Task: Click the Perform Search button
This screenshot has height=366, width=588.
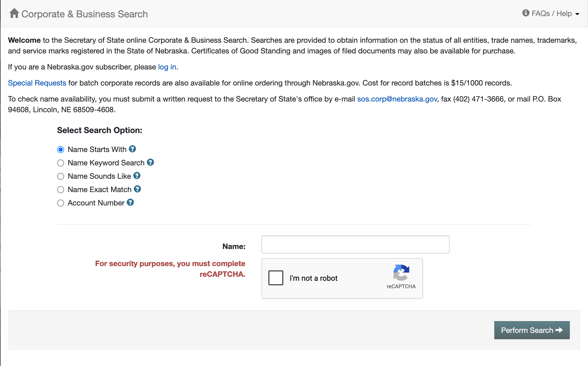Action: tap(532, 330)
